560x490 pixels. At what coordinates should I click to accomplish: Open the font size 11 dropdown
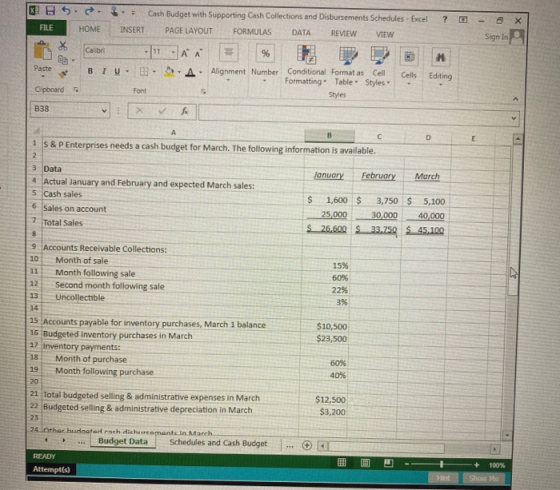pyautogui.click(x=173, y=53)
